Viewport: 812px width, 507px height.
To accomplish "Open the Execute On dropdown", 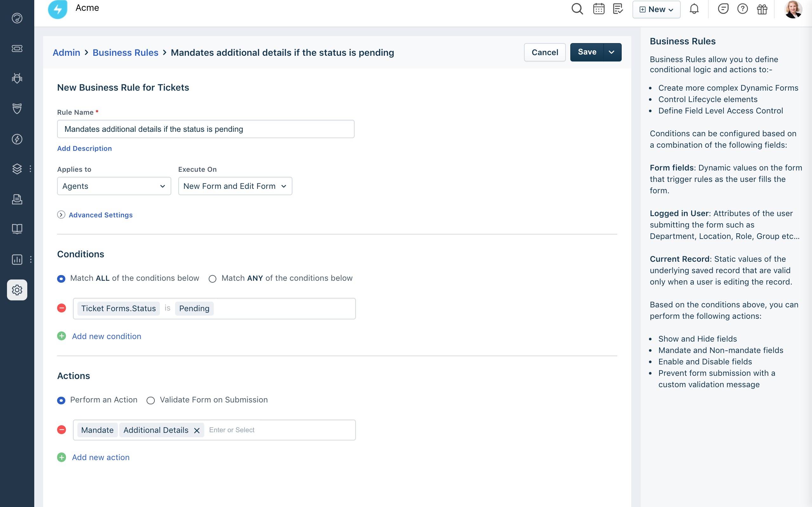I will pyautogui.click(x=235, y=186).
